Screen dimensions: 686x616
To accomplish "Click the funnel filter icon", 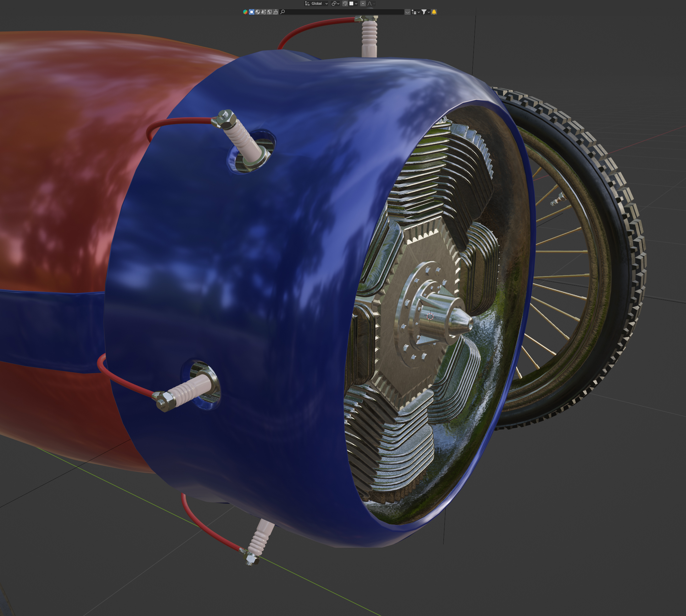I will point(424,12).
